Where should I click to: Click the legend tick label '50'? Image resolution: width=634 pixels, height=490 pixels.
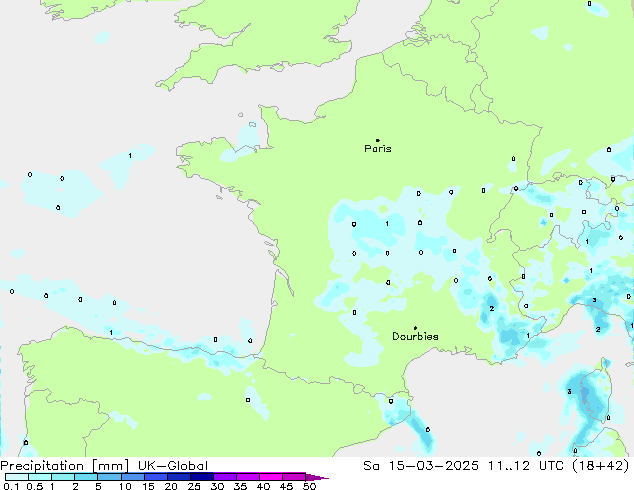(x=309, y=486)
